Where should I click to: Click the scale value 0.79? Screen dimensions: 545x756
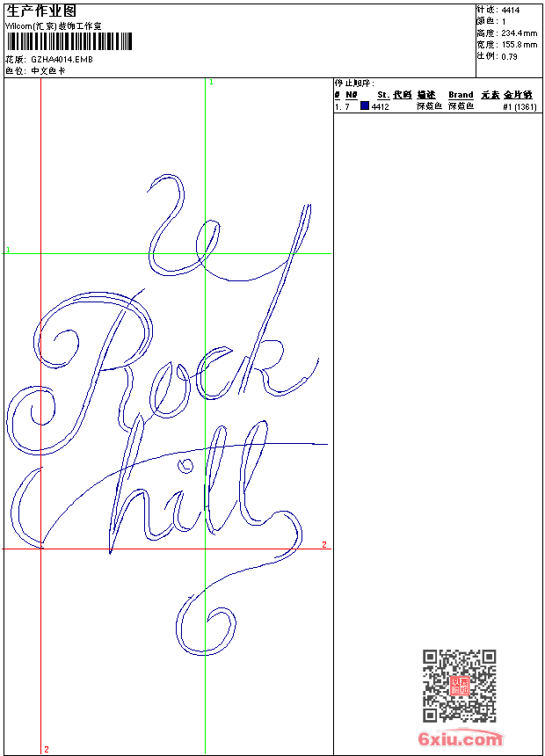pos(509,56)
